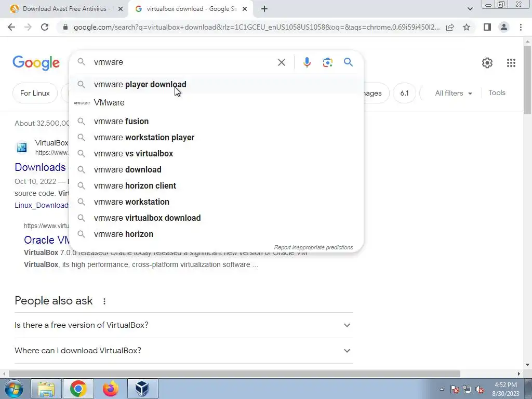The image size is (532, 399).
Task: Select the '6.1' filter chip
Action: pyautogui.click(x=404, y=93)
